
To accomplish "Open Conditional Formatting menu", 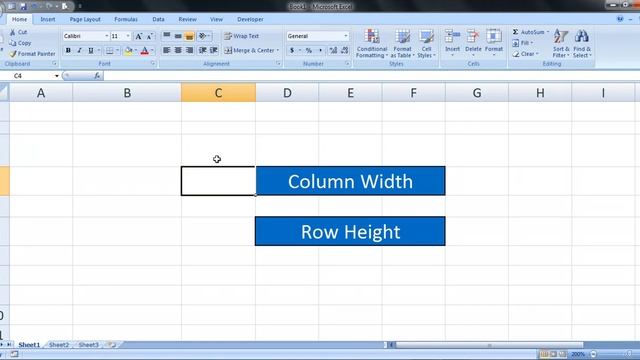I will [371, 44].
